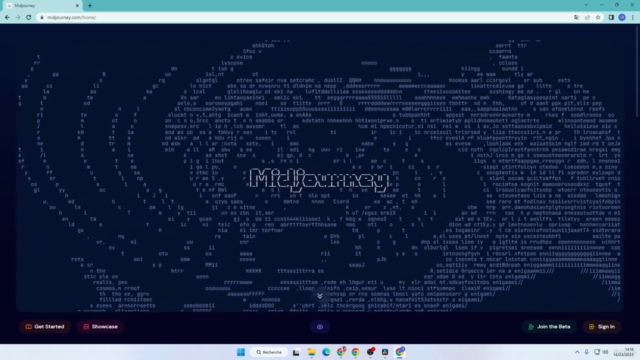Open the Chrome three-dot menu
Screen dimensions: 640x360
click(x=633, y=18)
